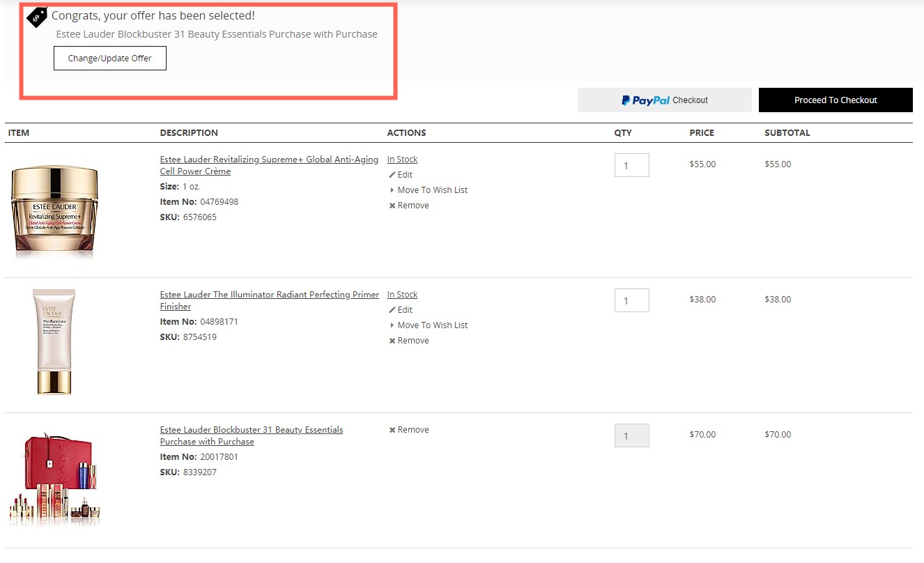Screen dimensions: 924x563
Task: Click Item No 20017801 text
Action: 199,457
